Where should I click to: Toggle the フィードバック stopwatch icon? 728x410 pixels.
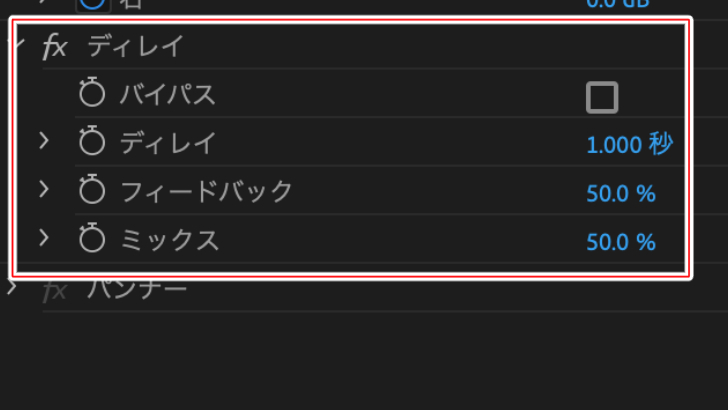point(92,189)
